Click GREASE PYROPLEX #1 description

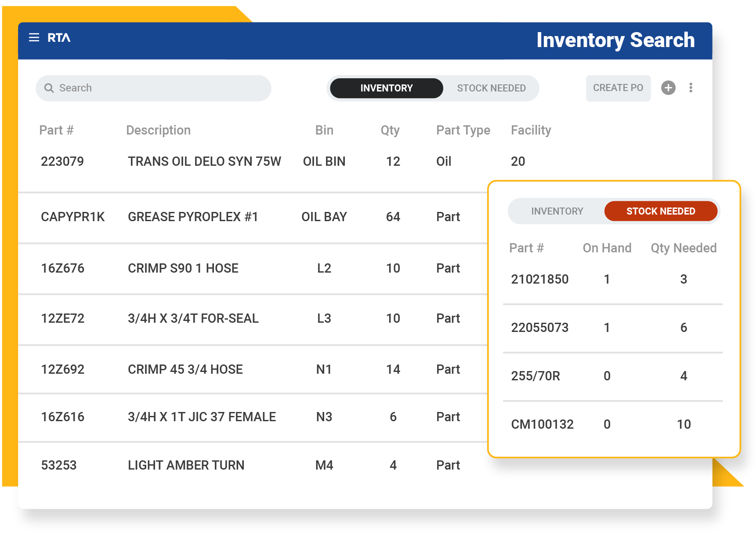click(x=193, y=217)
